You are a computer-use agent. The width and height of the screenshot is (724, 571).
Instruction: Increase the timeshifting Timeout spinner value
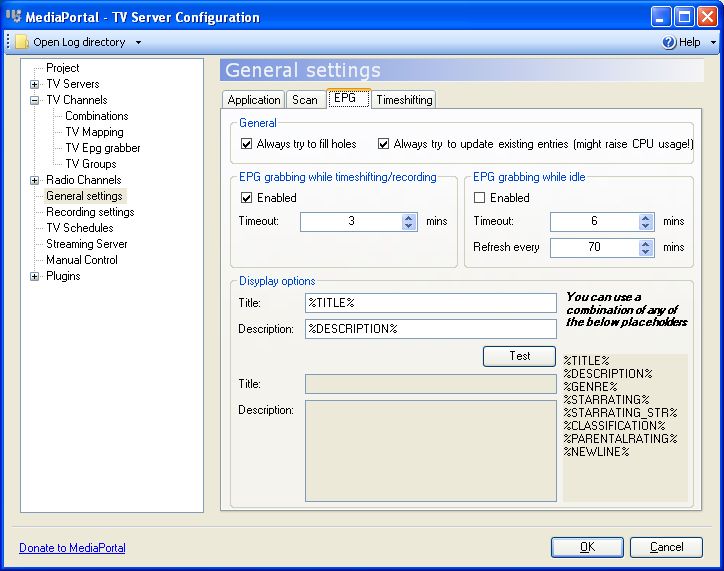[x=409, y=217]
